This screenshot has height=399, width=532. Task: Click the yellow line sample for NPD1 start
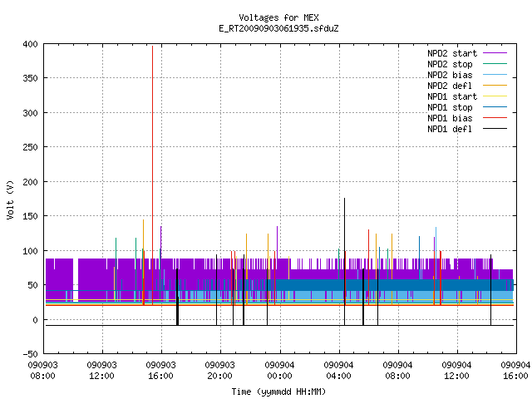click(495, 96)
